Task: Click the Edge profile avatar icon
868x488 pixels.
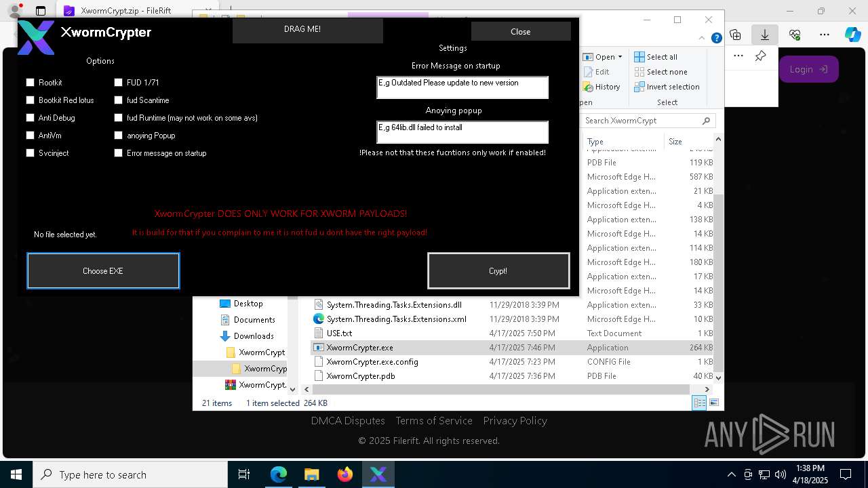Action: (14, 11)
